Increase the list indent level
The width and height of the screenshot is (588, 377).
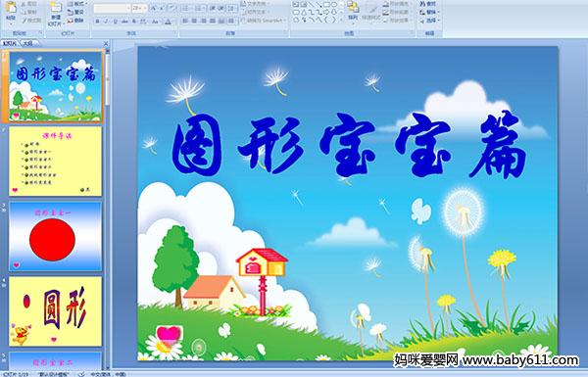(221, 8)
